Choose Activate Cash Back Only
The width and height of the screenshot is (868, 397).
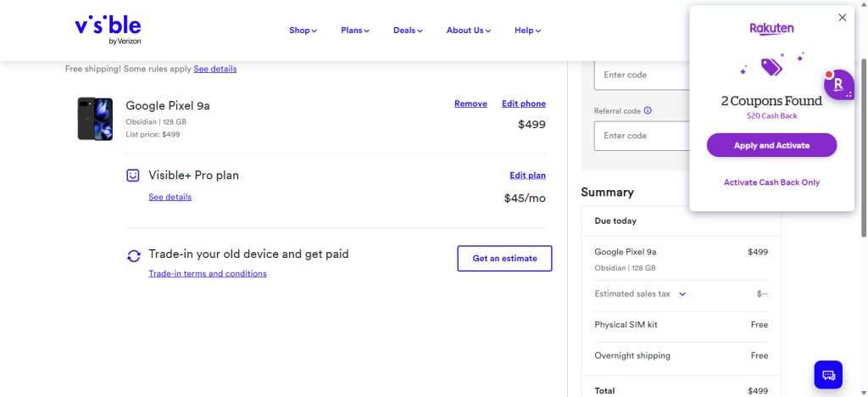[x=771, y=182]
